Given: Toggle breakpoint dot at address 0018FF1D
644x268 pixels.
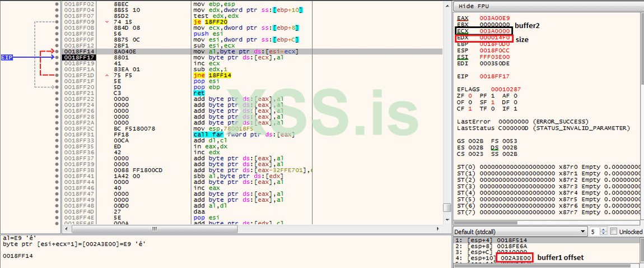Looking at the screenshot, I should coord(57,75).
